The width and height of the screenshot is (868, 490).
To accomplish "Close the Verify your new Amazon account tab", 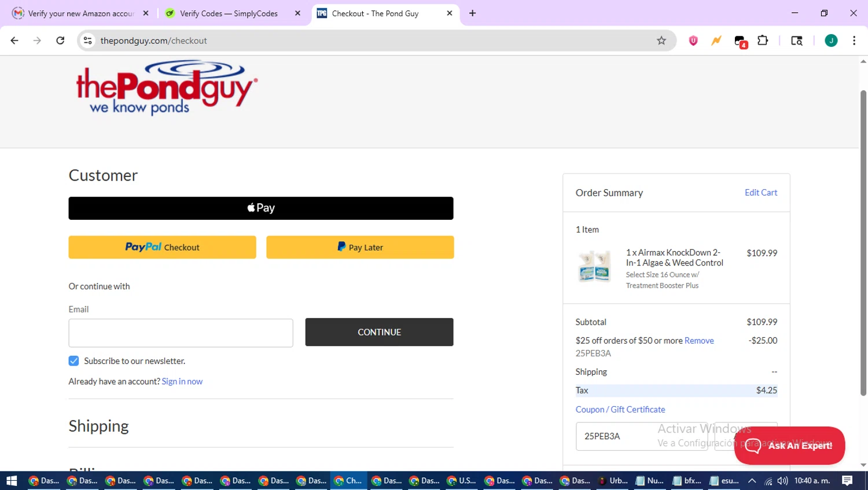I will [146, 13].
